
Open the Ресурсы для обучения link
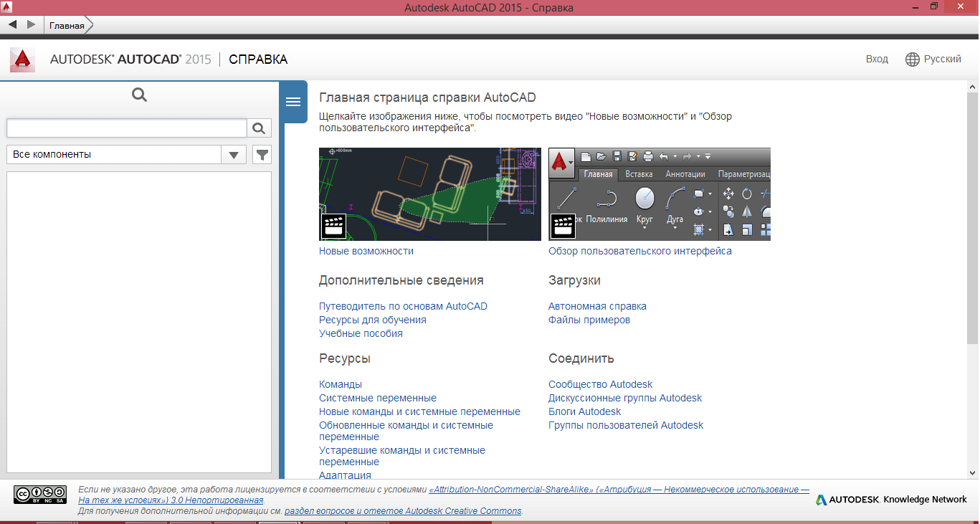point(373,320)
